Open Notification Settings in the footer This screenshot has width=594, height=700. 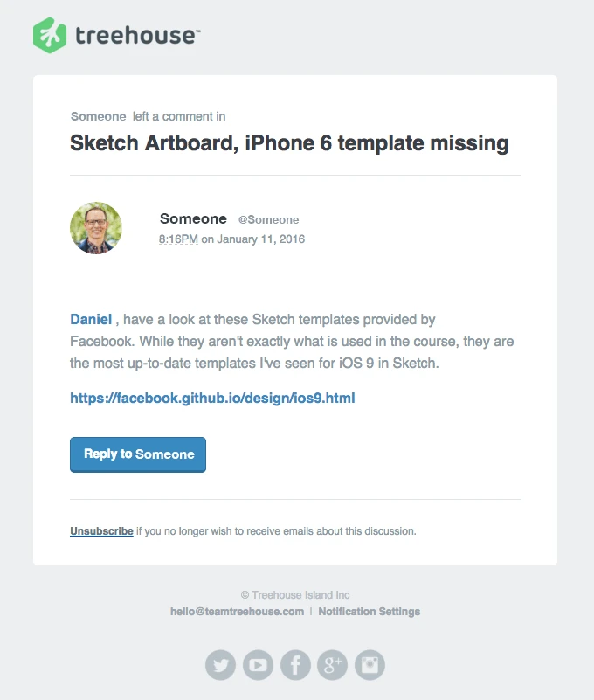tap(369, 612)
